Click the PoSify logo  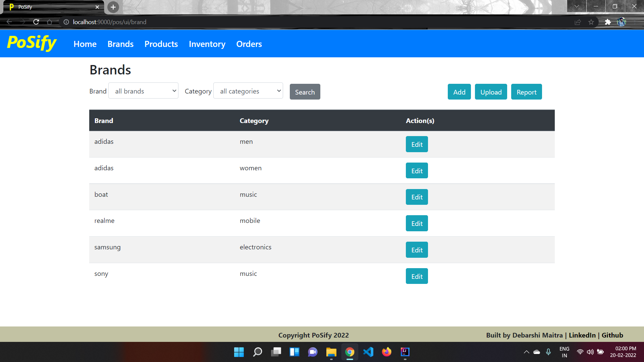(x=31, y=43)
